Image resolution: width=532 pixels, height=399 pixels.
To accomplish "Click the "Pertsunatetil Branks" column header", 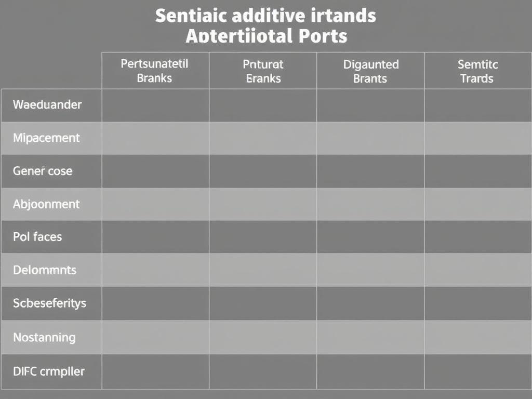I will [155, 71].
